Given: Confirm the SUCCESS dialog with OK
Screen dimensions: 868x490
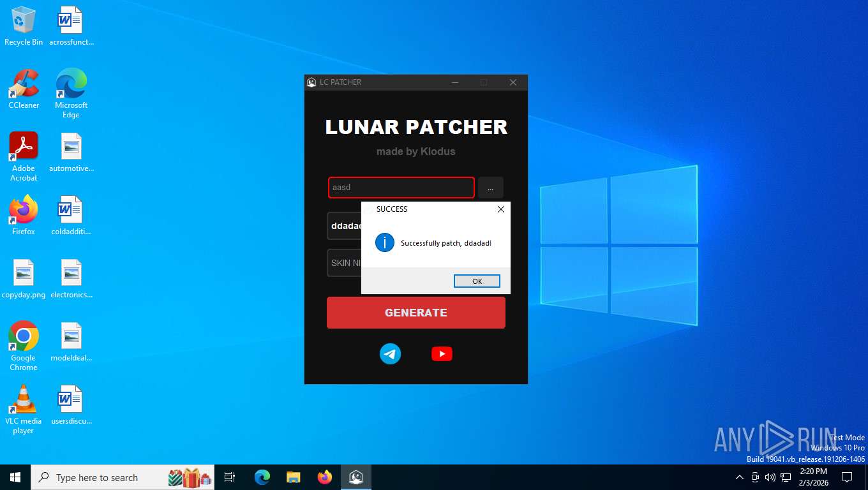Looking at the screenshot, I should [477, 281].
